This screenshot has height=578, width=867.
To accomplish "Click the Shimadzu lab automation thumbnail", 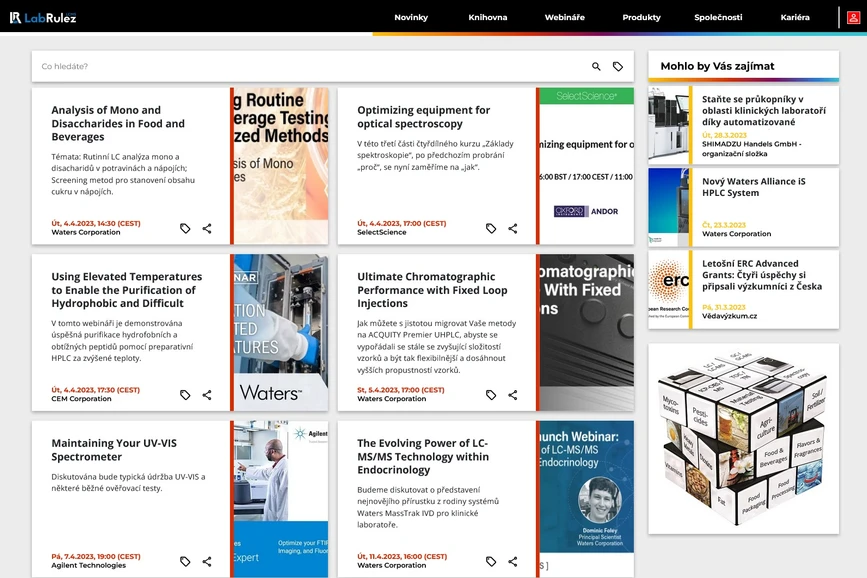I will 668,125.
